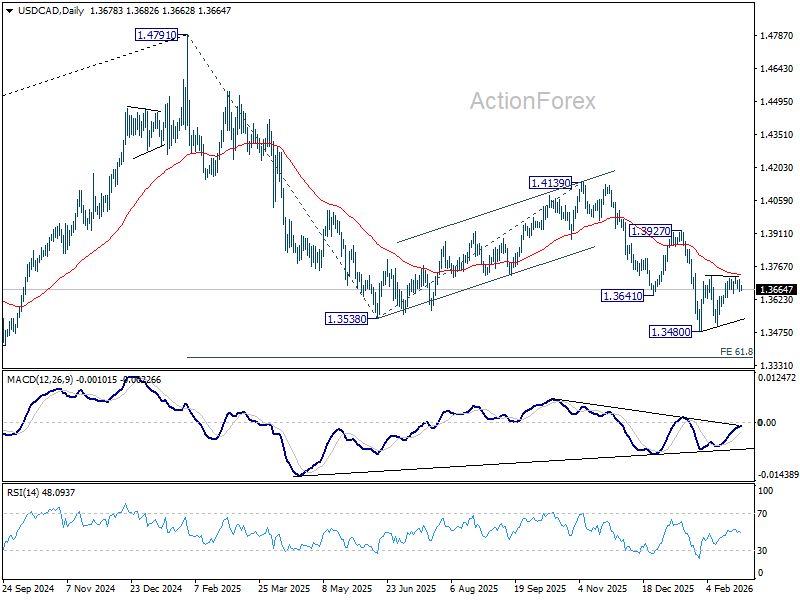Select the MACD(12,26,9) indicator label
The width and height of the screenshot is (800, 600).
40,380
